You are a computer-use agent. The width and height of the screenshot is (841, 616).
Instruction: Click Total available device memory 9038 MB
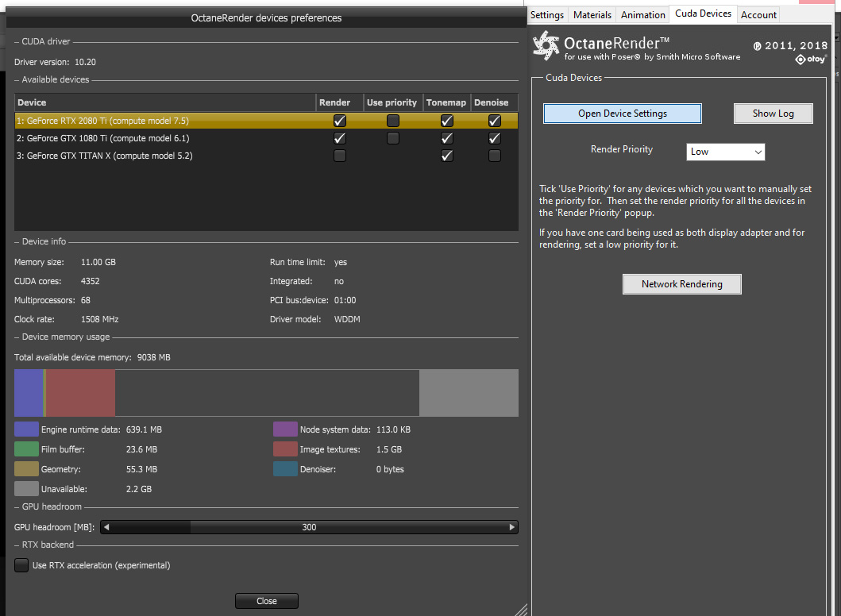click(x=92, y=357)
